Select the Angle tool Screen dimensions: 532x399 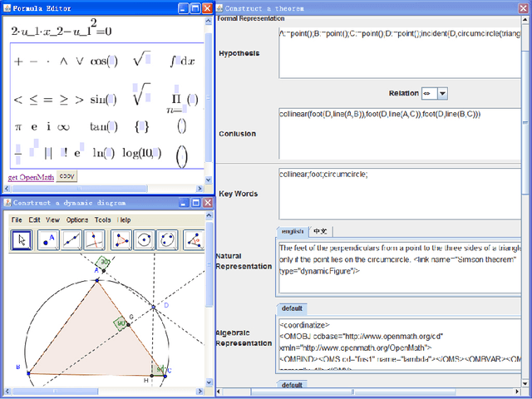coord(195,240)
